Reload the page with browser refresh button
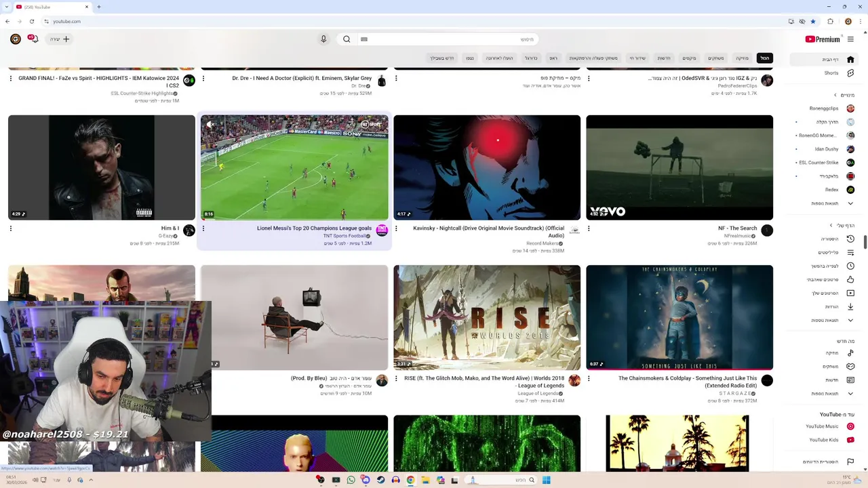This screenshot has width=868, height=488. [x=31, y=21]
